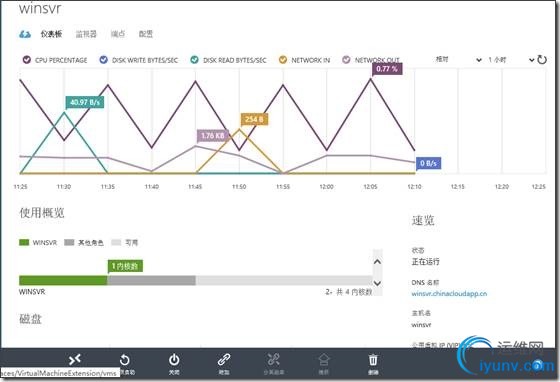Open the 相对 relative display dropdown
The image size is (560, 382).
(459, 60)
